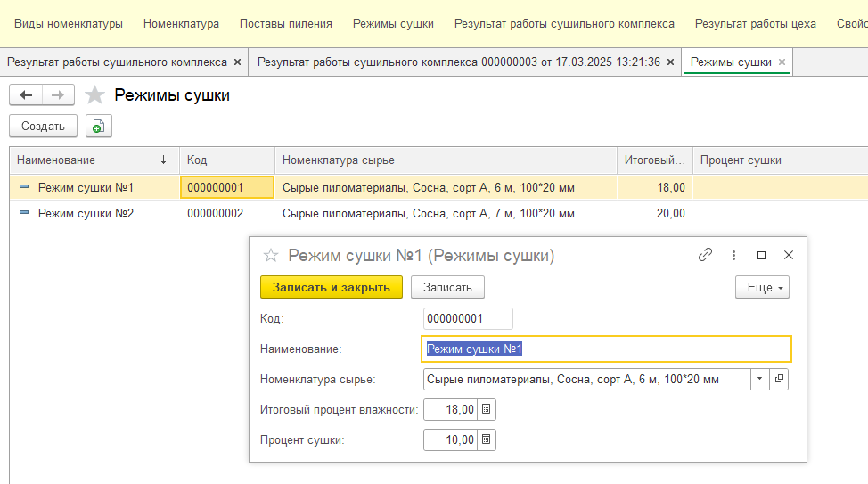Open calculator for Итоговый процент влажности

click(486, 409)
